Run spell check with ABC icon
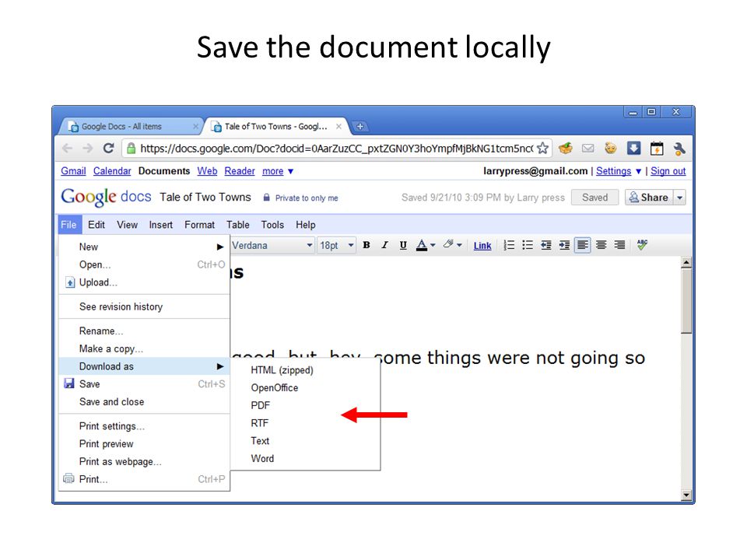 642,245
